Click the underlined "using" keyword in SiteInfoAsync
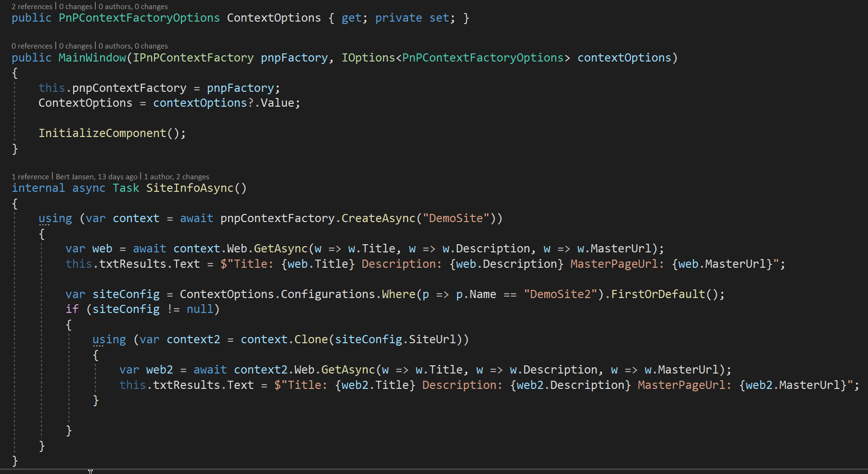This screenshot has height=474, width=868. (55, 218)
